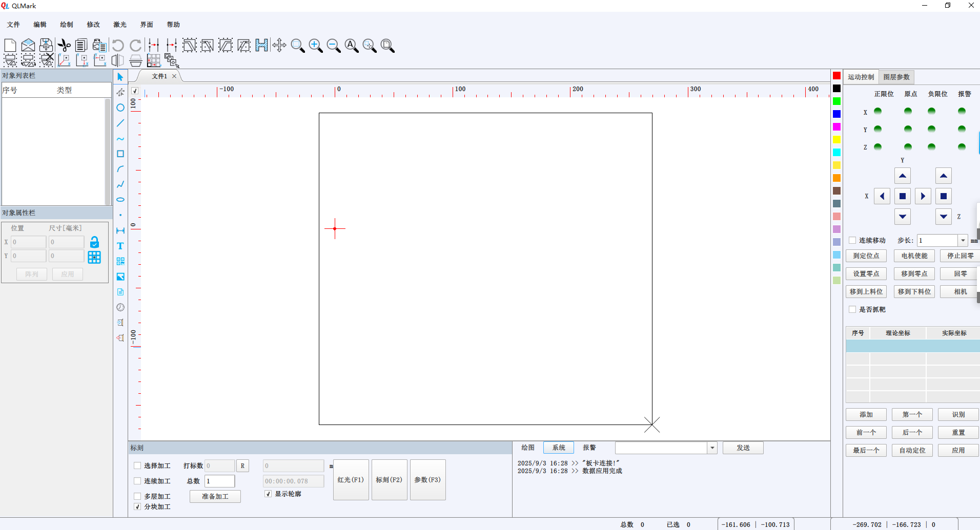Image resolution: width=980 pixels, height=530 pixels.
Task: Click the Undo icon in the toolbar
Action: [117, 45]
